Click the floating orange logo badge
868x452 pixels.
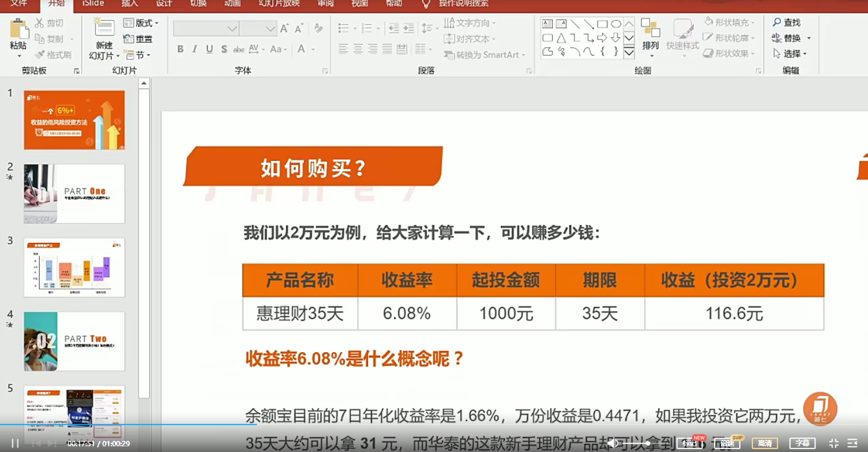(x=820, y=409)
